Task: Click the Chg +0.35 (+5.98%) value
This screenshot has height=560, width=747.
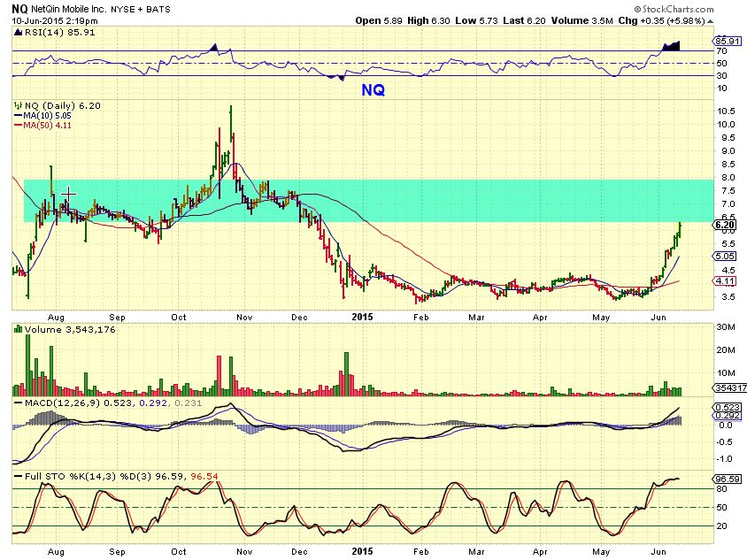Action: point(661,20)
